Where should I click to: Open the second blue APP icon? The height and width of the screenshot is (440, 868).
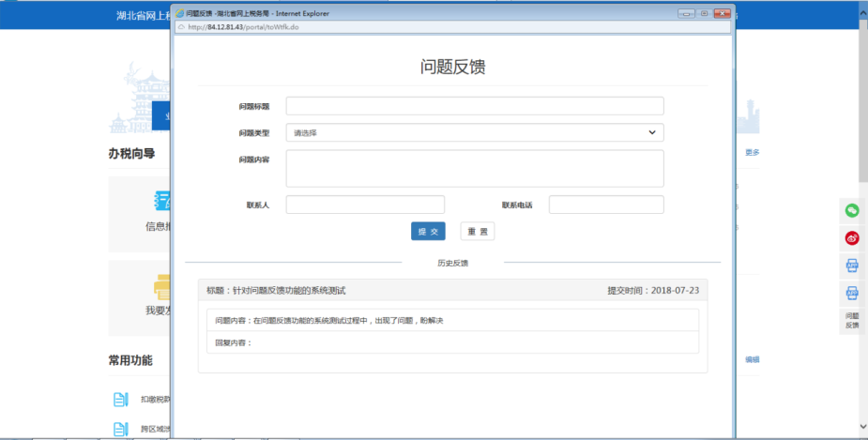tap(852, 294)
